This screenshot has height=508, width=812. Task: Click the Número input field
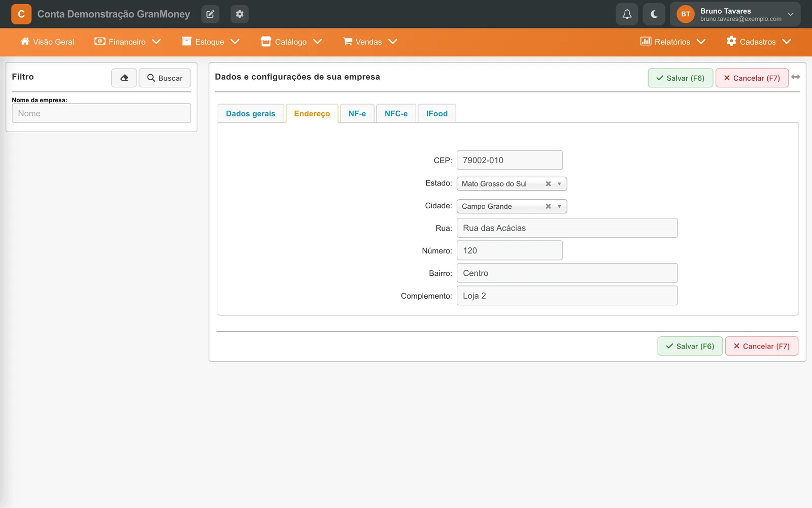click(x=510, y=250)
